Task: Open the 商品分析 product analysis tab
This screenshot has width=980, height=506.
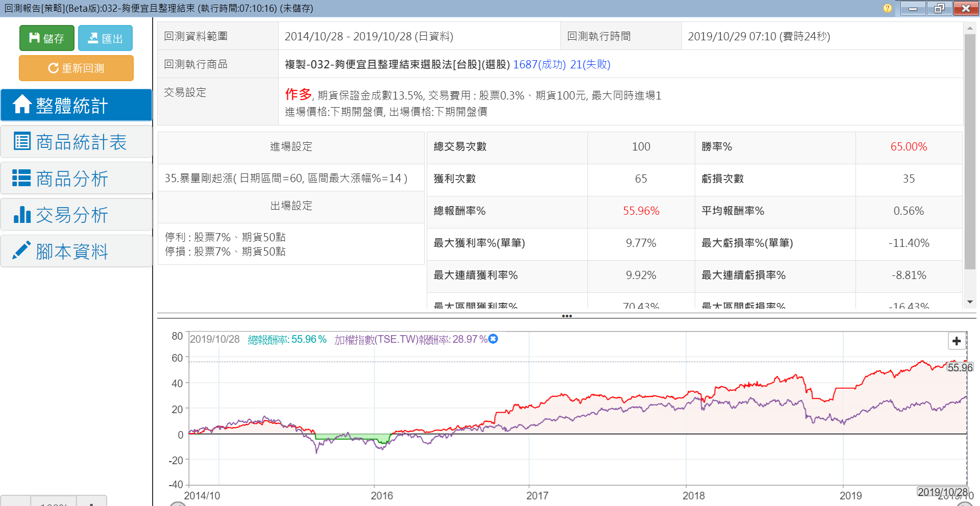Action: (x=77, y=179)
